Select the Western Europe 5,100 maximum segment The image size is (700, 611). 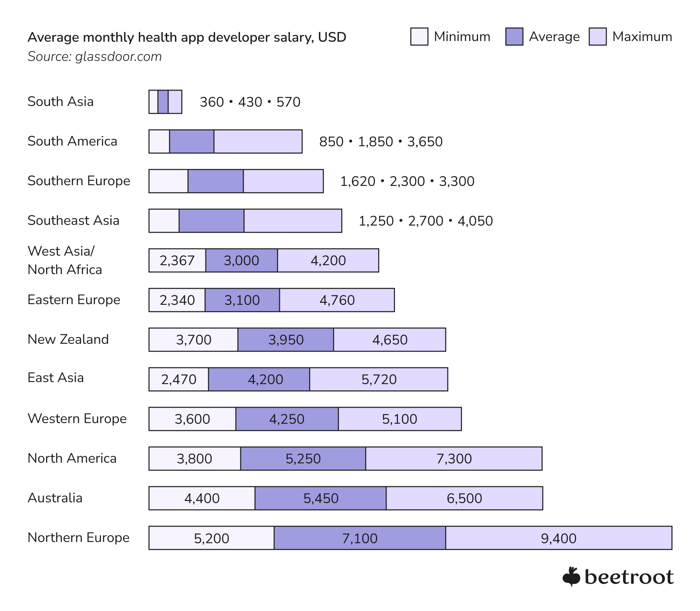pos(400,419)
